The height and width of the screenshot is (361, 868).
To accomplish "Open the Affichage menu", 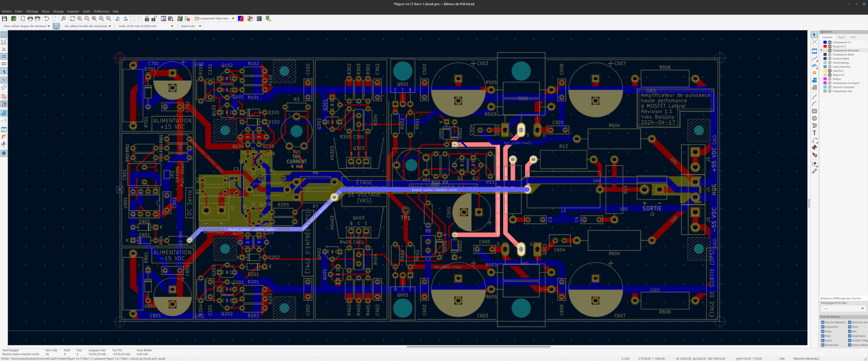I will (32, 11).
